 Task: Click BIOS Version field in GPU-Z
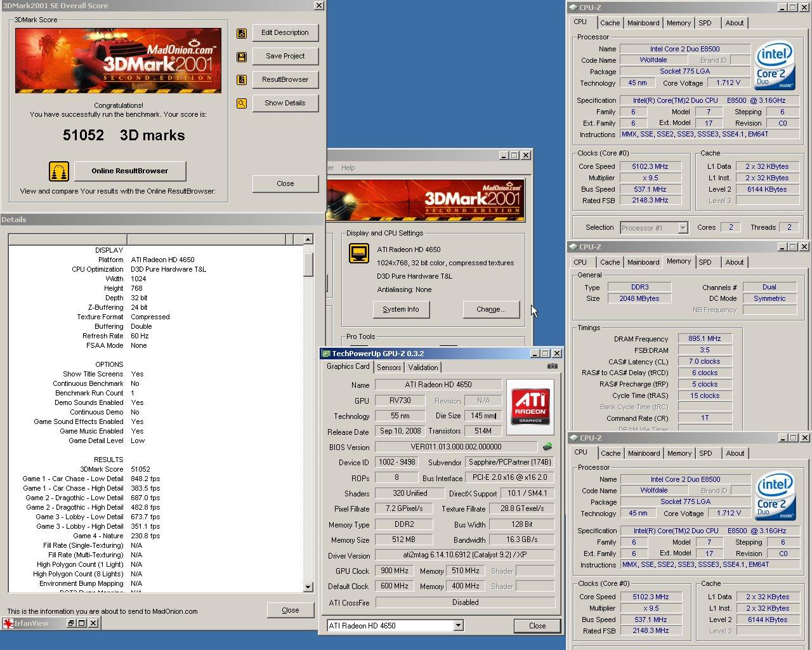click(456, 447)
